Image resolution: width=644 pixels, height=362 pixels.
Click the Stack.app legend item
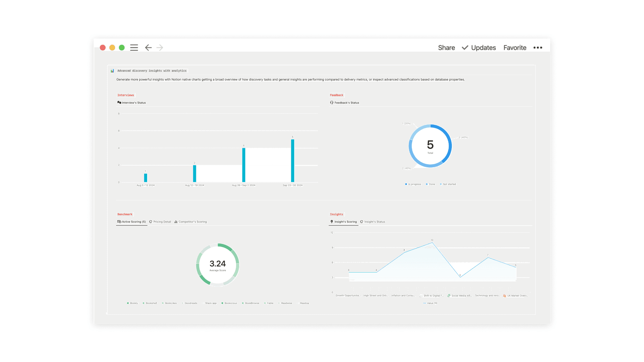210,303
